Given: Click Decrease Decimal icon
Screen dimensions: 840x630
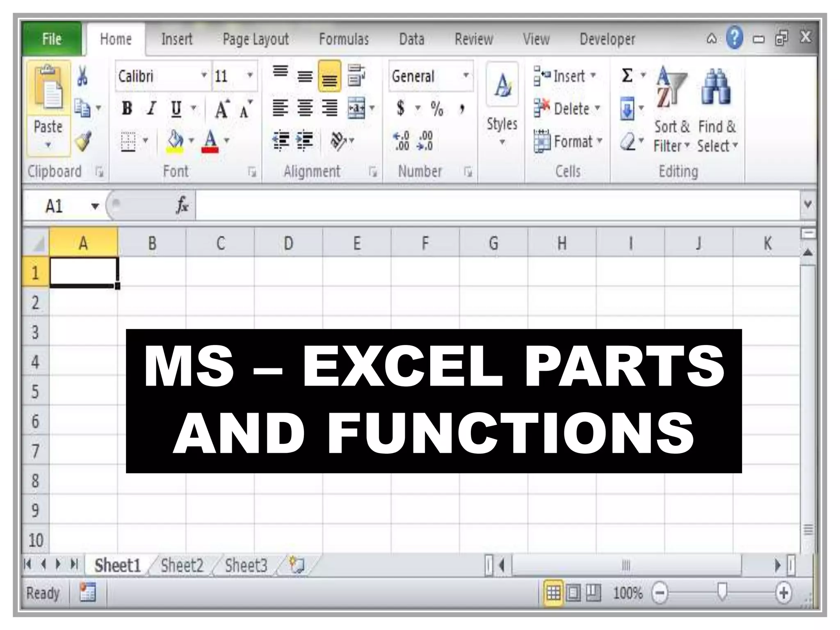Looking at the screenshot, I should click(x=425, y=141).
